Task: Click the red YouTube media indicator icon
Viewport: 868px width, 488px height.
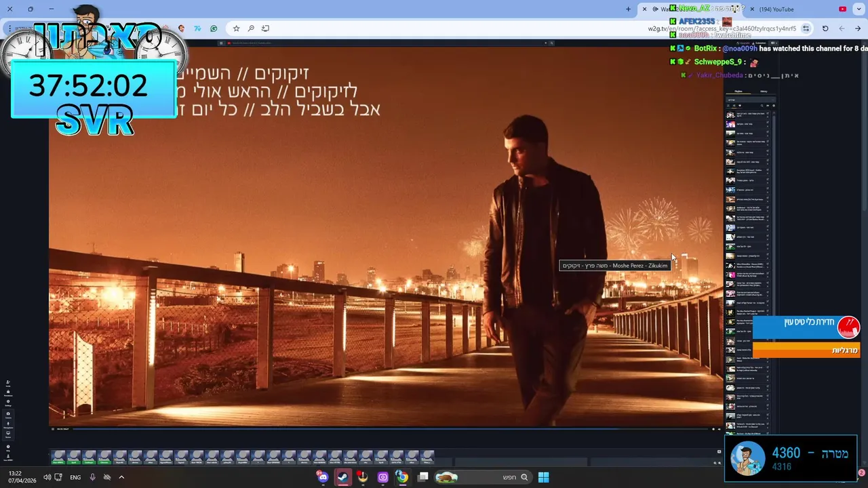Action: pyautogui.click(x=842, y=9)
